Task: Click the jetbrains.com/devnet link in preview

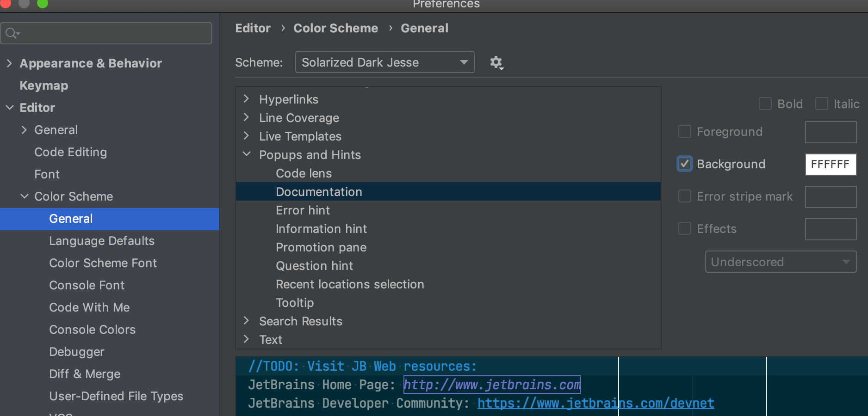Action: pos(595,404)
